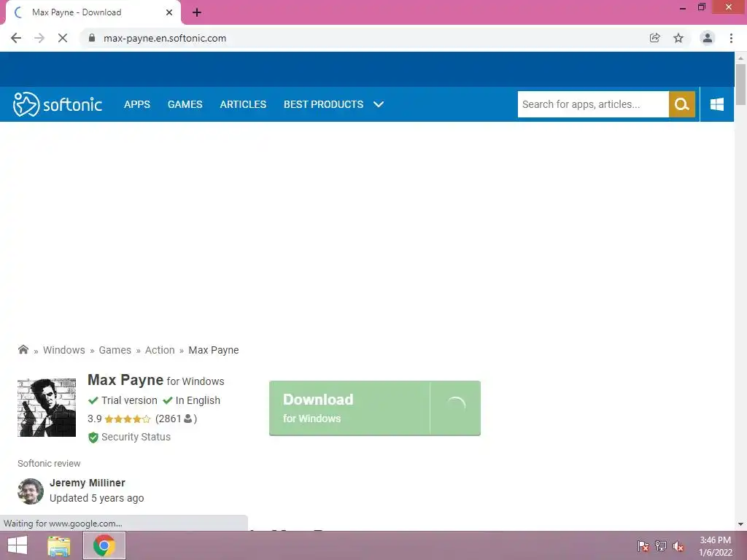The height and width of the screenshot is (560, 747).
Task: Open a new tab with the plus button
Action: [197, 12]
